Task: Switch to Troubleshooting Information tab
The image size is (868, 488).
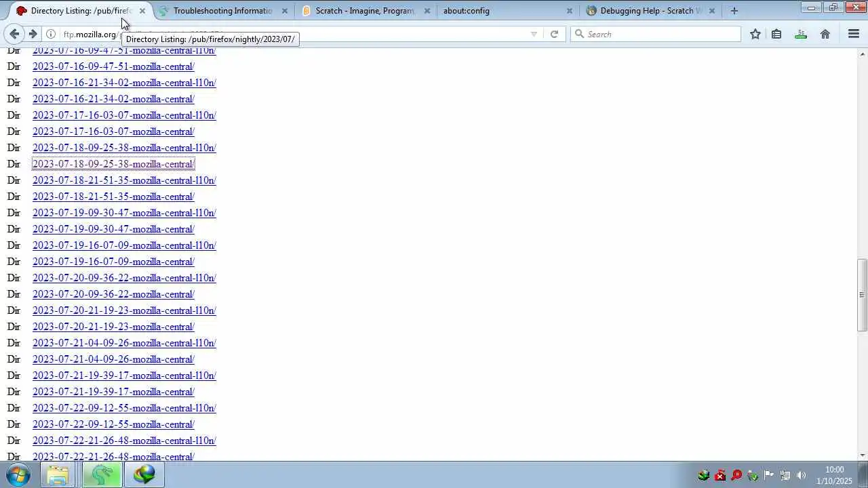Action: pyautogui.click(x=222, y=11)
